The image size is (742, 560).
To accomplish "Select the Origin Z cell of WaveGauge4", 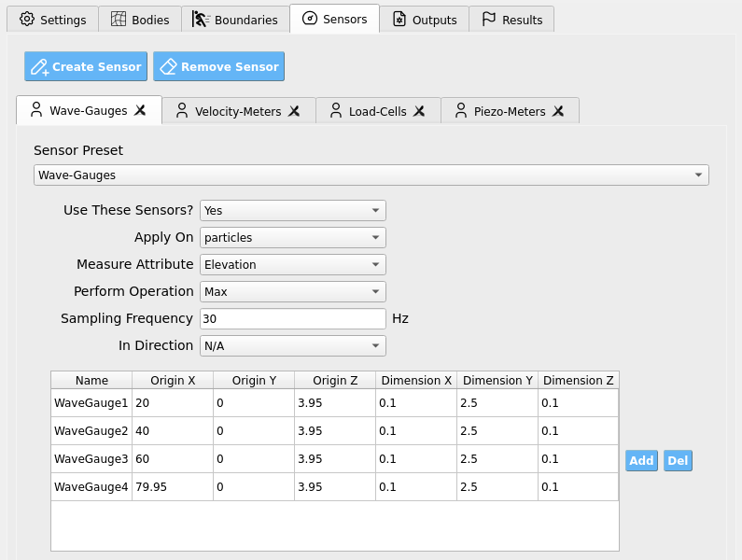I will (335, 486).
